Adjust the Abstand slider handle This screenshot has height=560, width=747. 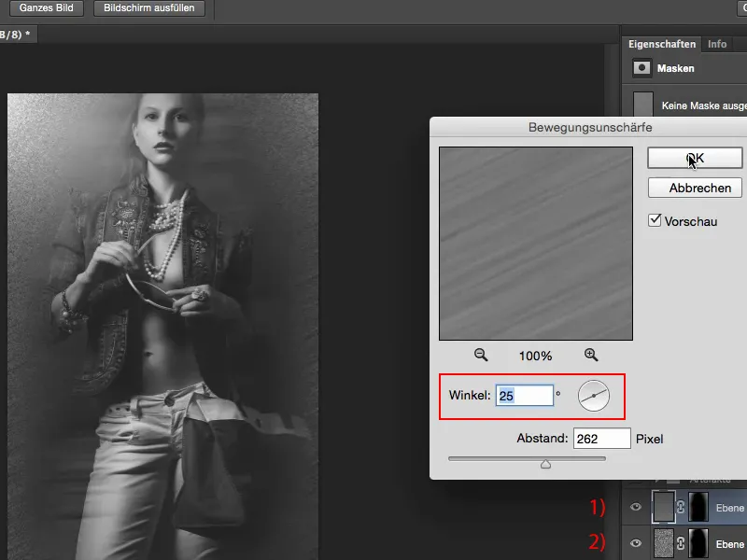point(546,462)
